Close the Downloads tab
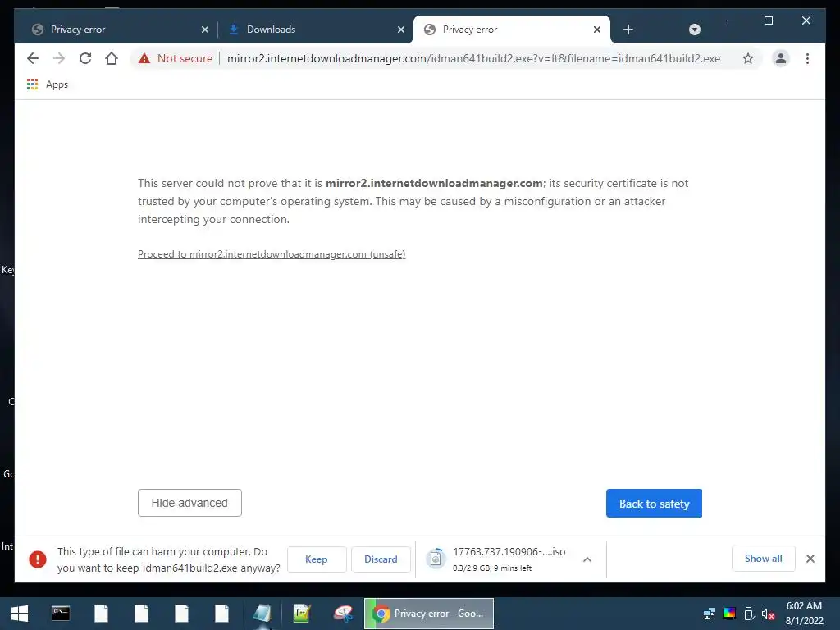This screenshot has height=630, width=840. [x=400, y=30]
